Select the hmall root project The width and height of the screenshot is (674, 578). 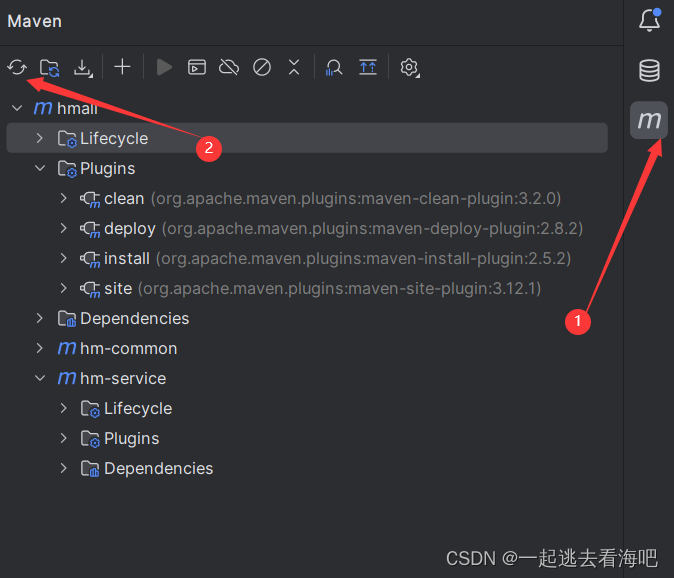click(x=307, y=108)
